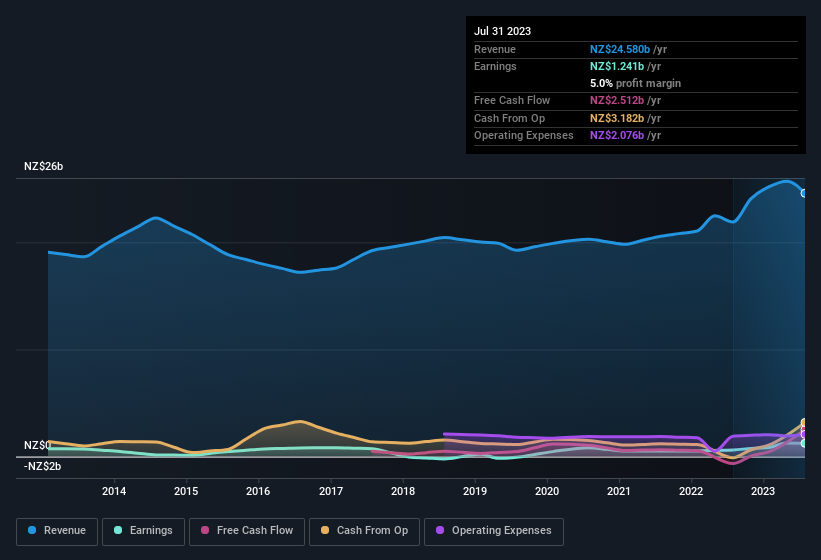Select the 2016 x-axis label
The height and width of the screenshot is (560, 821).
258,491
